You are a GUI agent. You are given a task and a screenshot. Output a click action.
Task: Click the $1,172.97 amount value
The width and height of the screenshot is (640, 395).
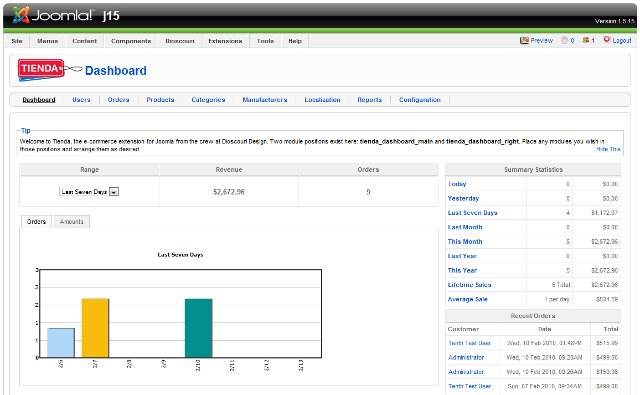(x=604, y=213)
